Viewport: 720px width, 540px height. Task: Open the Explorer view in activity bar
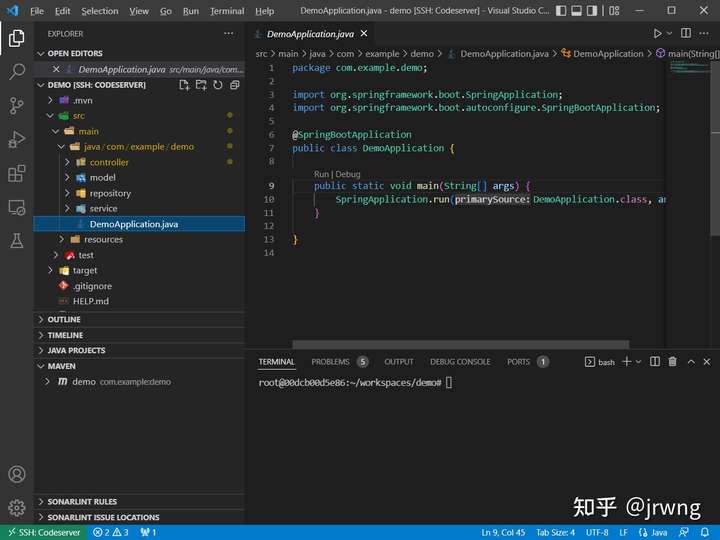coord(17,38)
